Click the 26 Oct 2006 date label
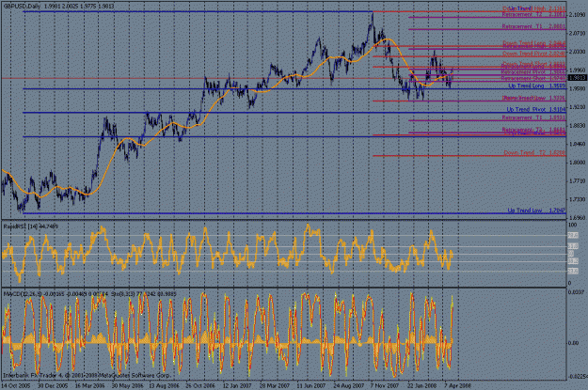The height and width of the screenshot is (390, 588). 200,385
